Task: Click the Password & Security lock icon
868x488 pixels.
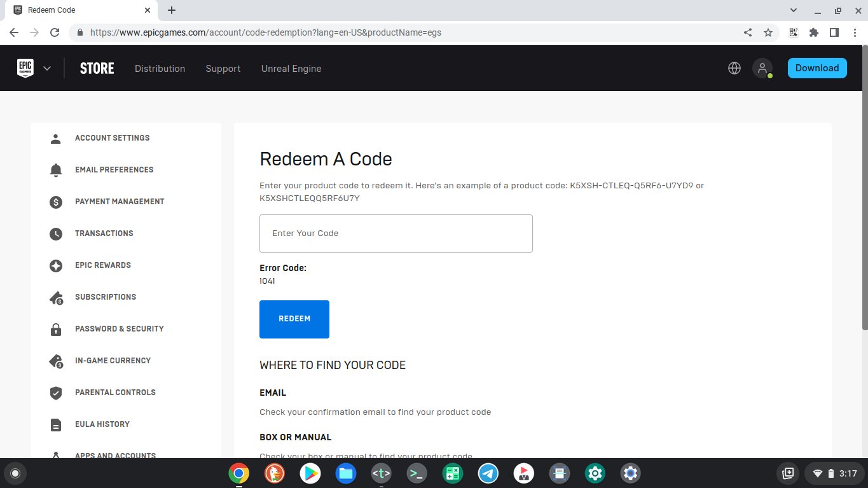Action: [x=56, y=329]
